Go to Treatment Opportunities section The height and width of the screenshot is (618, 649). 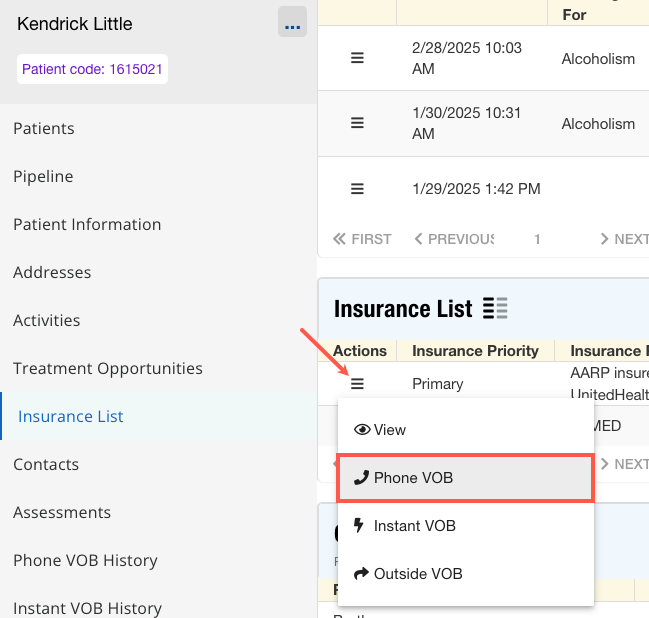[108, 368]
